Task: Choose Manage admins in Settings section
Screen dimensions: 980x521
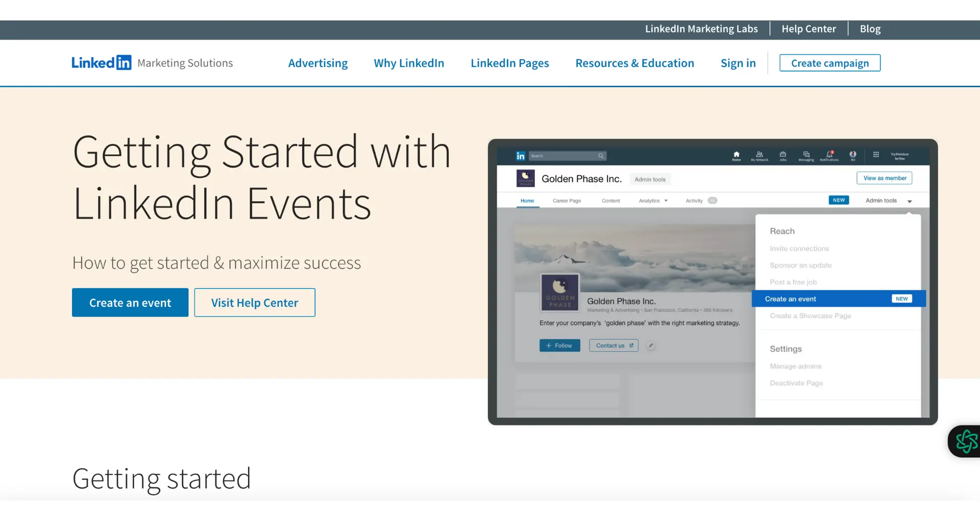Action: (796, 367)
